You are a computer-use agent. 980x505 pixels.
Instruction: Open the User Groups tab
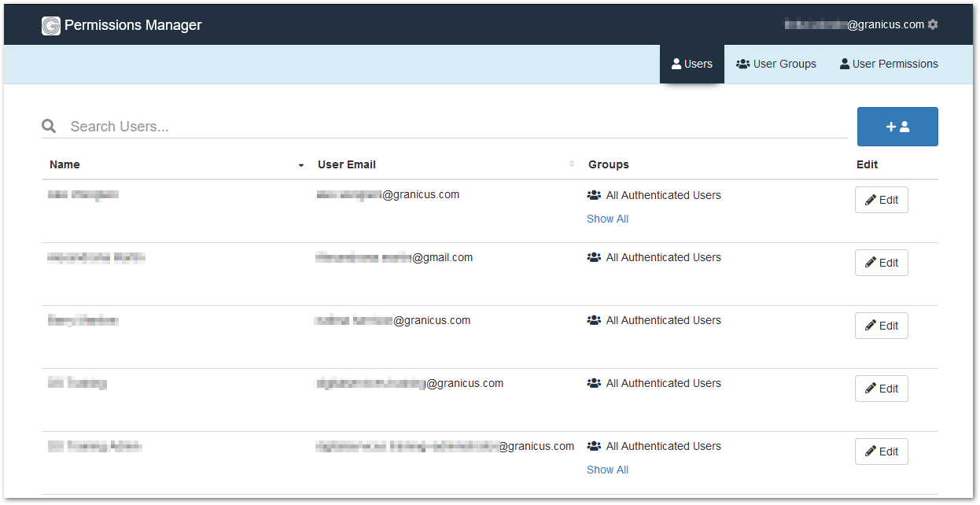tap(776, 64)
